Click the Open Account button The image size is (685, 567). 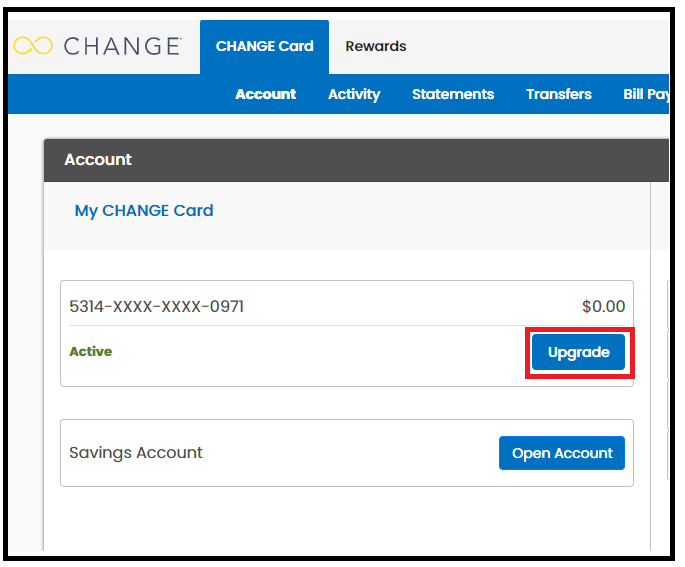click(562, 453)
